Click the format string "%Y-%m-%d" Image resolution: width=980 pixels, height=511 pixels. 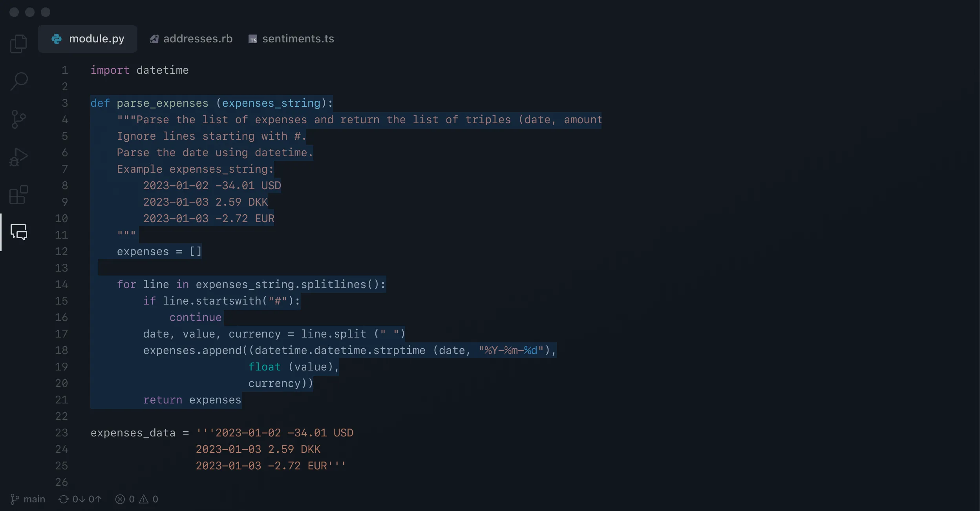tap(511, 350)
